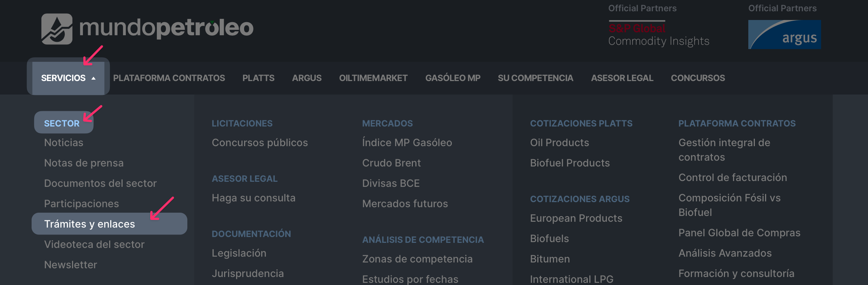
Task: Open Zonas de competencia
Action: (x=417, y=259)
